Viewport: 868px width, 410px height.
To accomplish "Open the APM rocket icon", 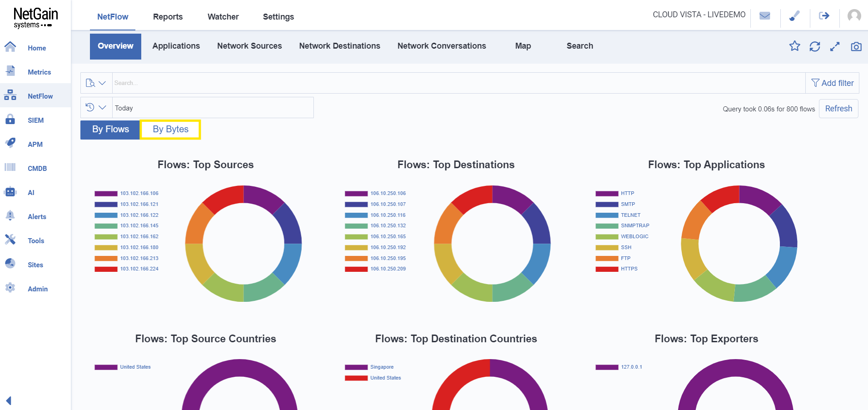I will coord(10,143).
